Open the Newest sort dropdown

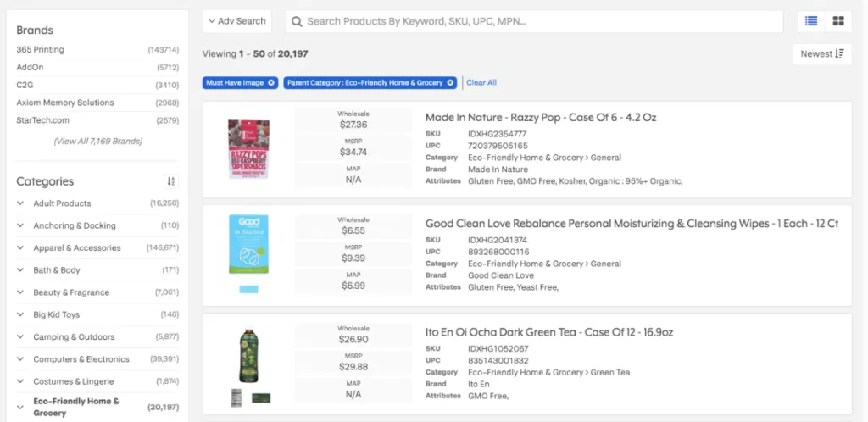[x=822, y=53]
